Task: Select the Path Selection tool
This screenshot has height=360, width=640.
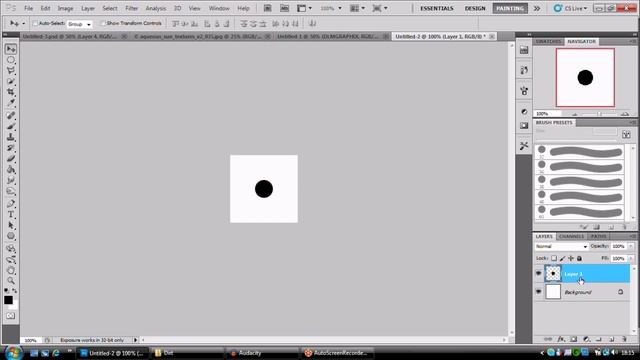Action: point(11,225)
